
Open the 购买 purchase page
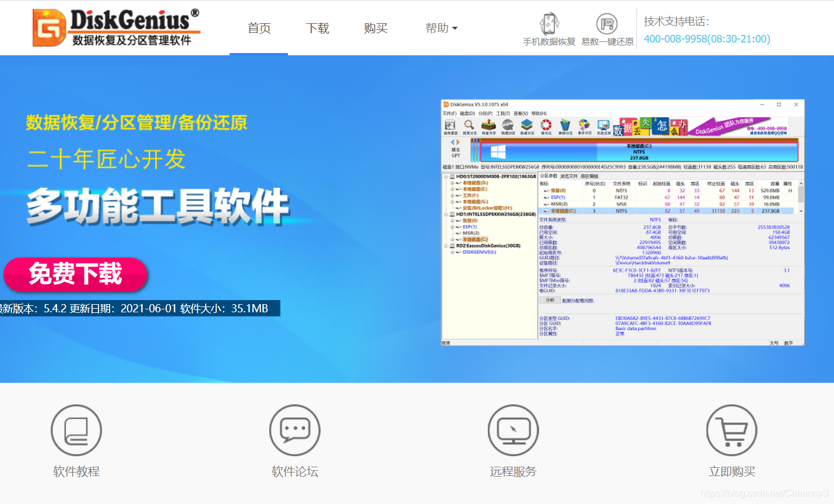pyautogui.click(x=376, y=28)
